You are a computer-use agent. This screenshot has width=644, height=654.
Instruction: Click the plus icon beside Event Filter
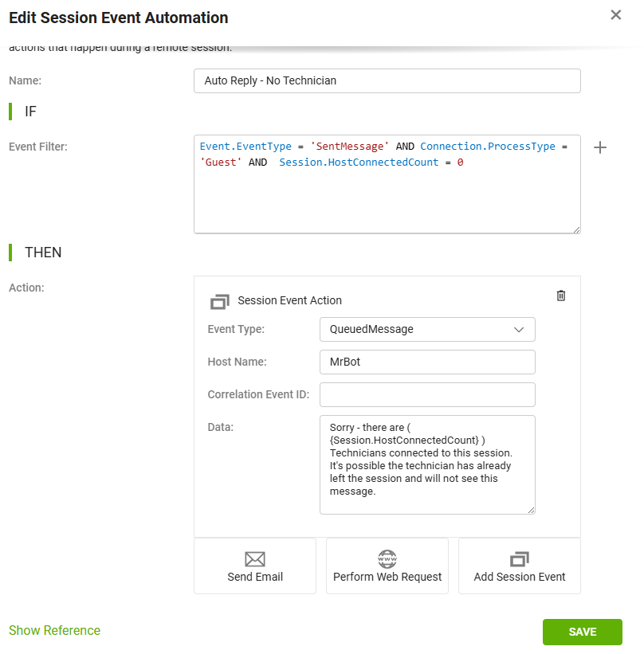tap(601, 147)
